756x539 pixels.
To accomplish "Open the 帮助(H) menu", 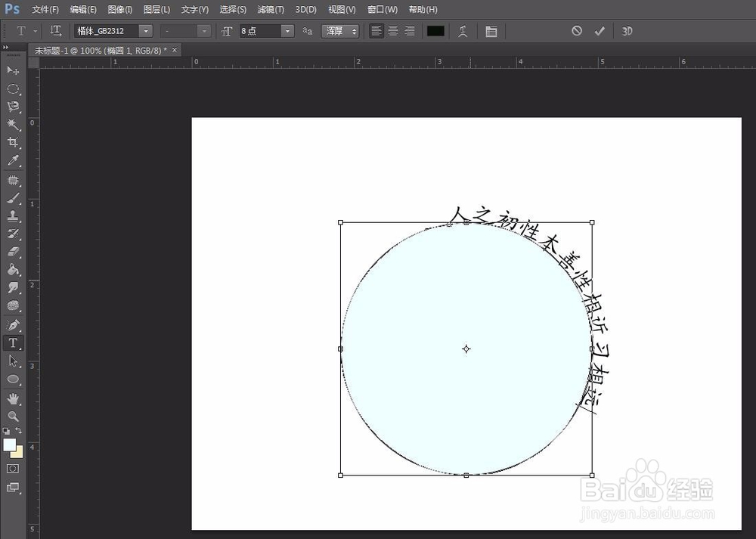I will 423,10.
